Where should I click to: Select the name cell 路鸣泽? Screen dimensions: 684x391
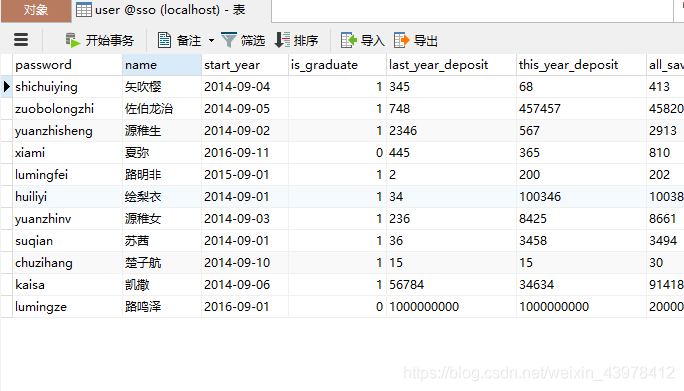pos(162,307)
